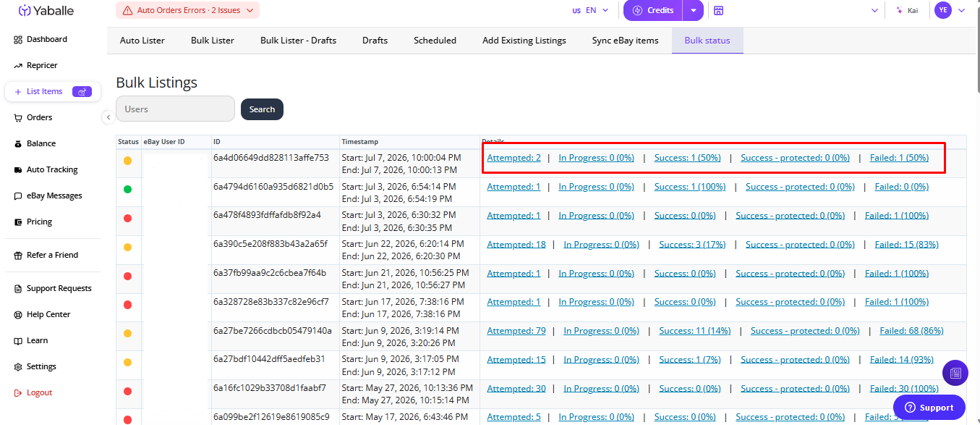Screen dimensions: 980x425
Task: Click ID 6a4d06649dd828113affe753
Action: [271, 157]
